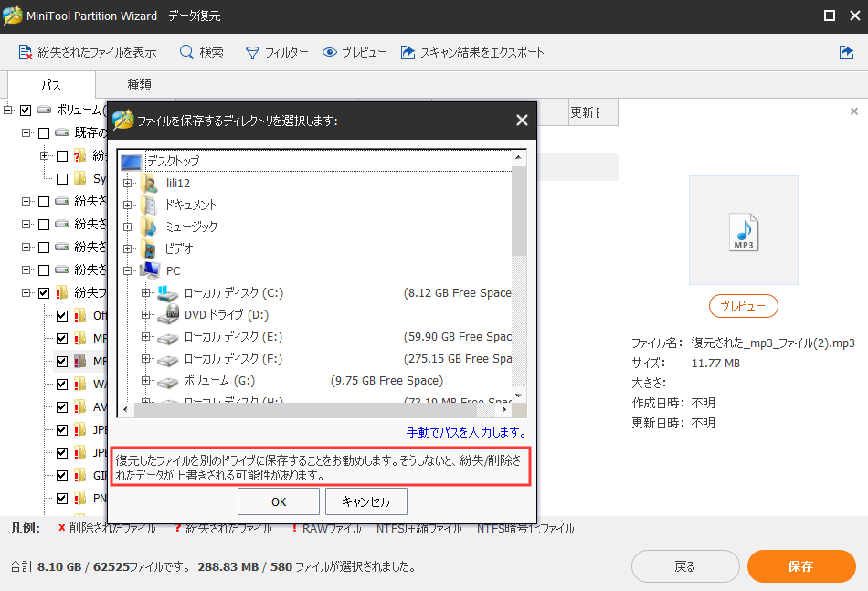The width and height of the screenshot is (868, 591).
Task: Toggle checkbox beside the Sy folder
Action: coord(62,179)
